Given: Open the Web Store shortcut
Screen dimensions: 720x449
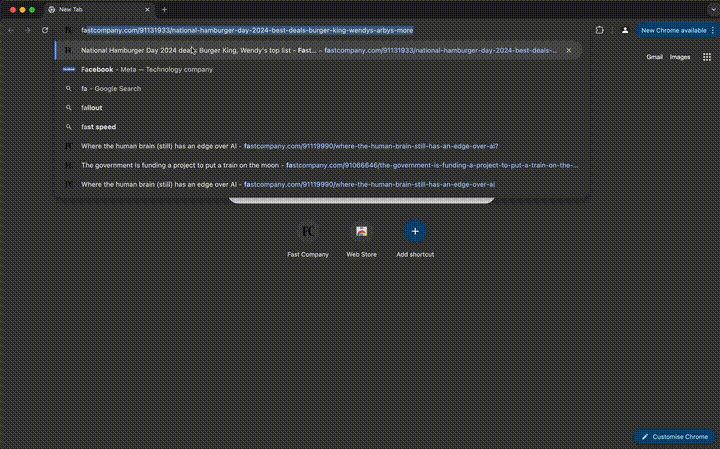Looking at the screenshot, I should tap(361, 239).
